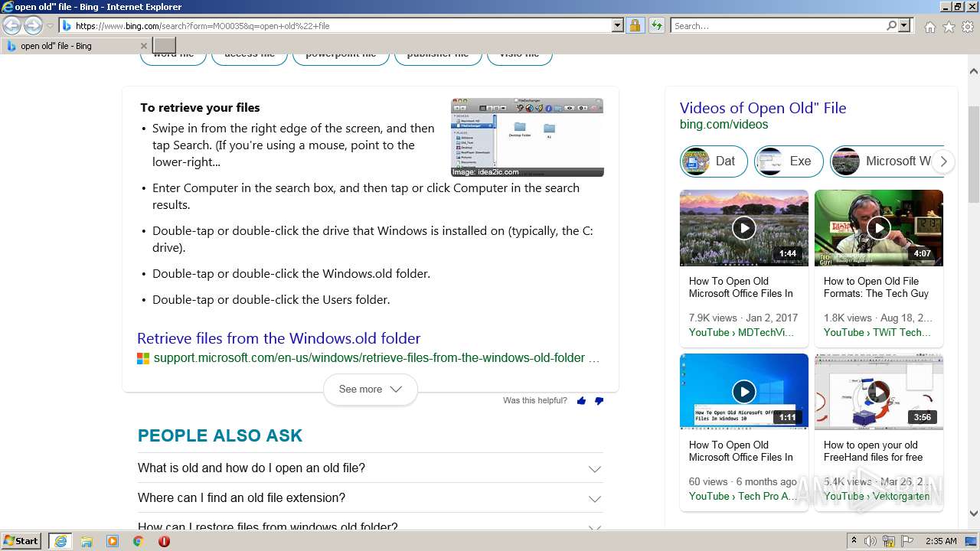The image size is (980, 551).
Task: Open 'Videos of Open Old" File' heading link
Action: click(763, 108)
